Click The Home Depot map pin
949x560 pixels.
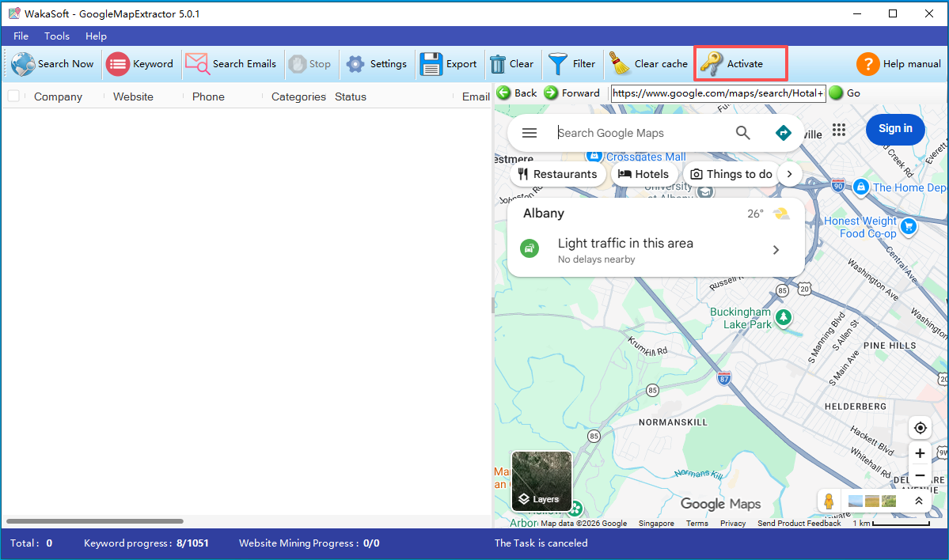(x=860, y=187)
